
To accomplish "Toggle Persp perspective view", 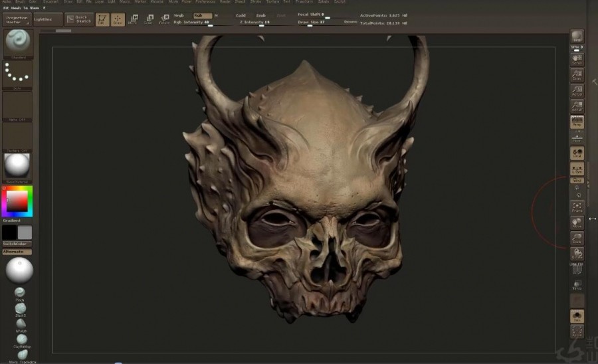I will [577, 122].
